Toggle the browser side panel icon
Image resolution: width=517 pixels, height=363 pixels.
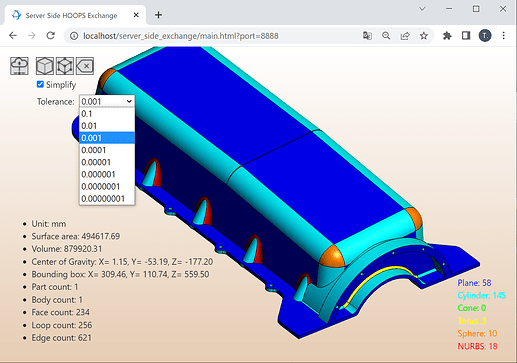(466, 36)
